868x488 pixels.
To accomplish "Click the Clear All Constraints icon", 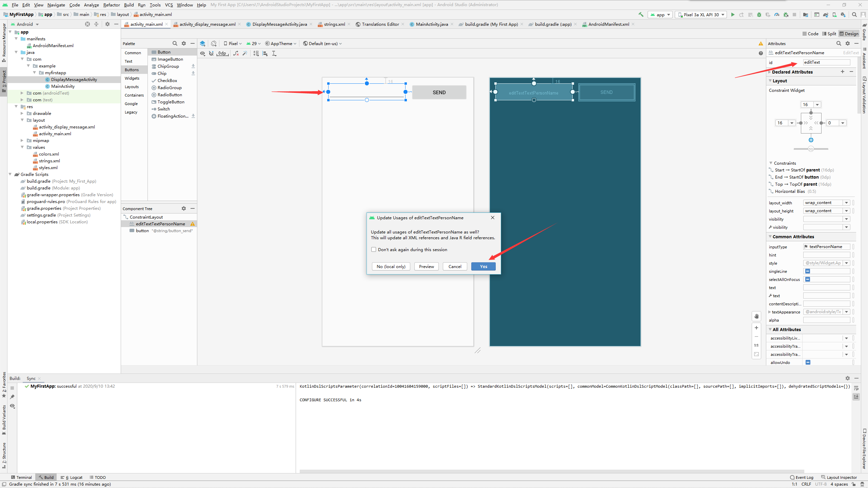I will (236, 53).
